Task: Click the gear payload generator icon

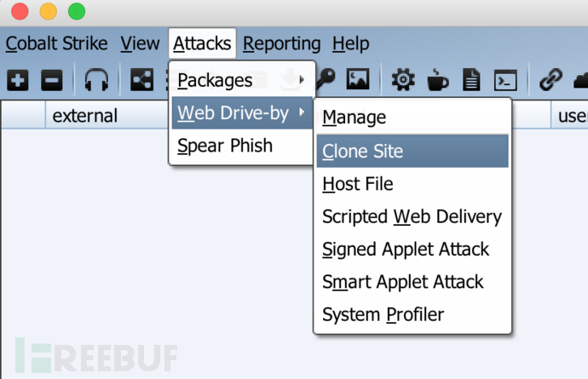Action: tap(403, 80)
